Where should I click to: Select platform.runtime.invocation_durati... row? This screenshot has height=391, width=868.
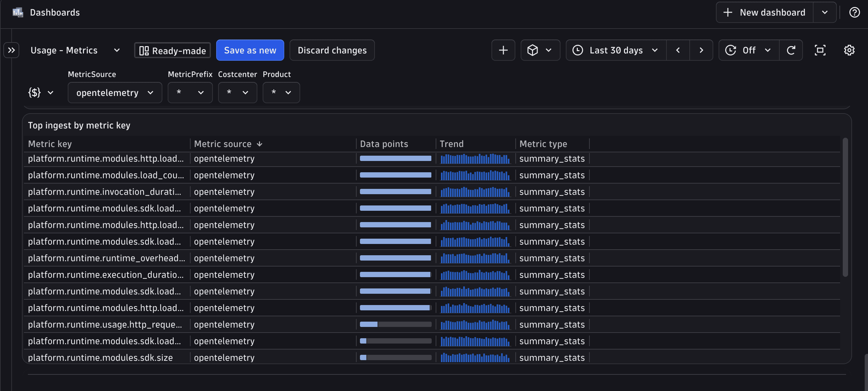click(x=432, y=192)
